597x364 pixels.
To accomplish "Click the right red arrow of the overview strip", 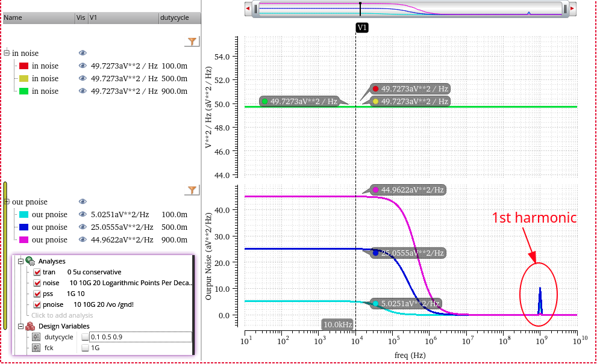I will (572, 8).
